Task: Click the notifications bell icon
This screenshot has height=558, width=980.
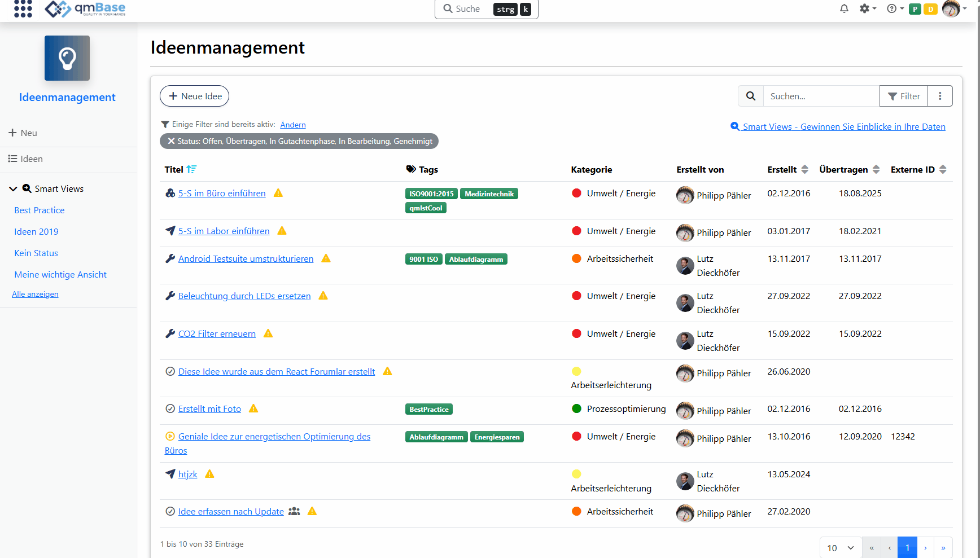Action: pos(844,8)
